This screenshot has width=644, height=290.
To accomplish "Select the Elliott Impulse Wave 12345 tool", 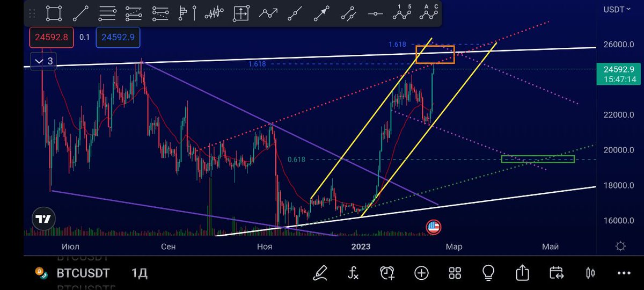I will [x=402, y=12].
